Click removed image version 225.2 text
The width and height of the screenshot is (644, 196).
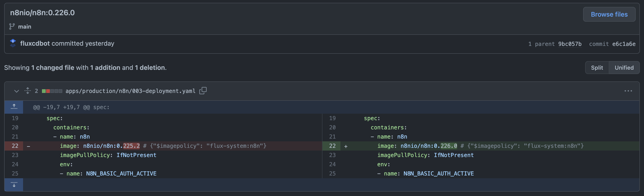pyautogui.click(x=131, y=146)
